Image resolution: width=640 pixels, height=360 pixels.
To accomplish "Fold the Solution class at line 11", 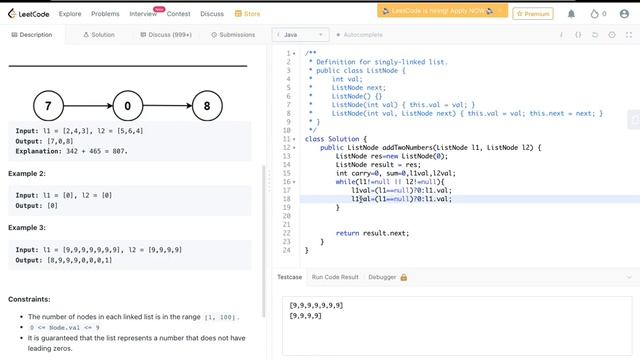I will 294,139.
